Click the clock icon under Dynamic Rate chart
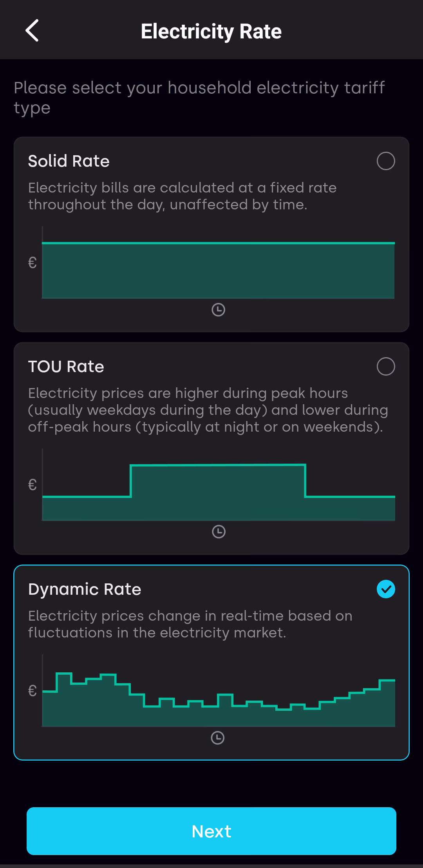The width and height of the screenshot is (423, 868). tap(218, 738)
